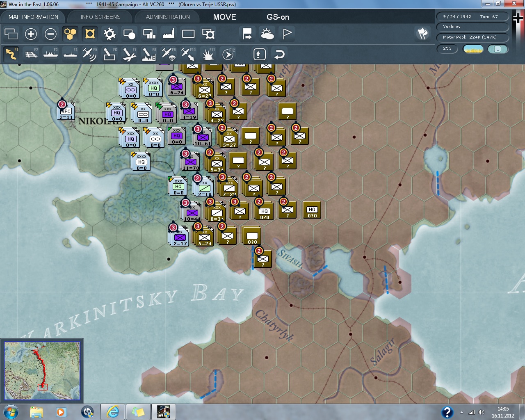The image size is (525, 420).
Task: Select the light green unit counter
Action: click(204, 187)
